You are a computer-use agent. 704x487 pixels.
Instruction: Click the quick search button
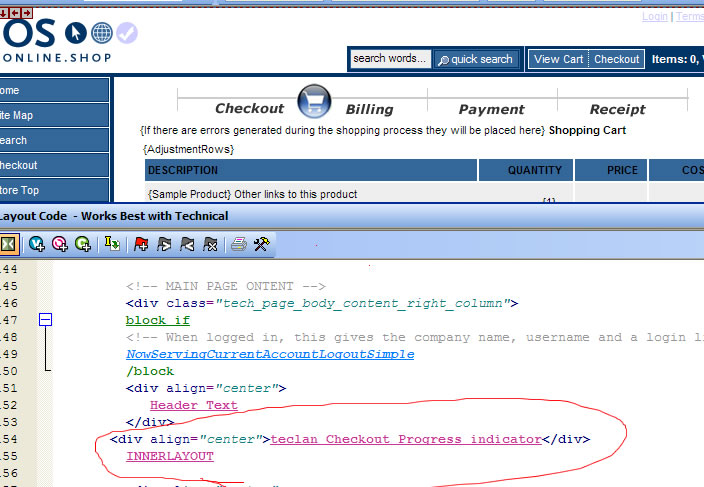475,59
